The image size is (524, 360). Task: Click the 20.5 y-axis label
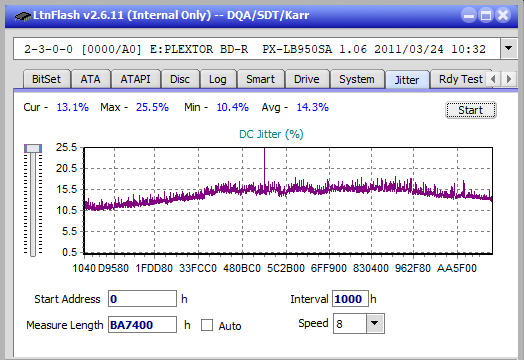[x=67, y=168]
